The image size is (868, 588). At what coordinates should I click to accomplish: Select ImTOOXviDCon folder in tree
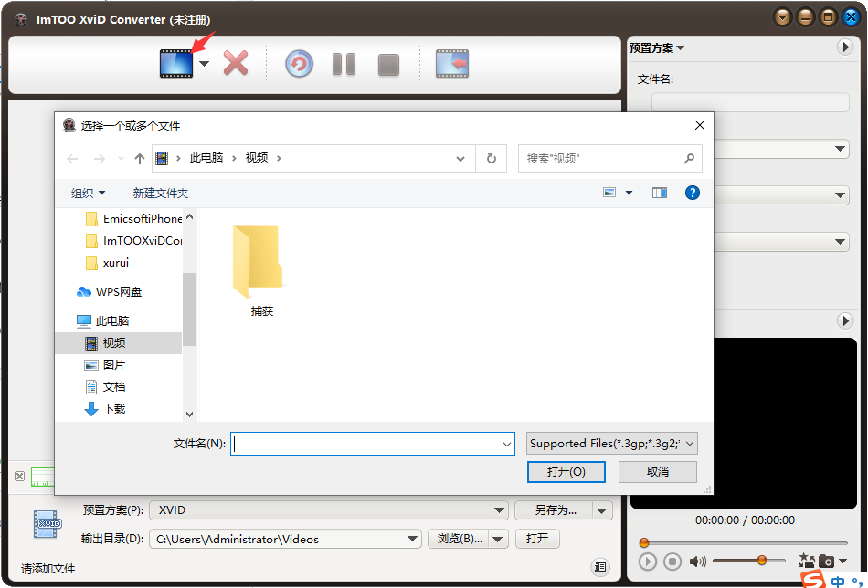[134, 241]
